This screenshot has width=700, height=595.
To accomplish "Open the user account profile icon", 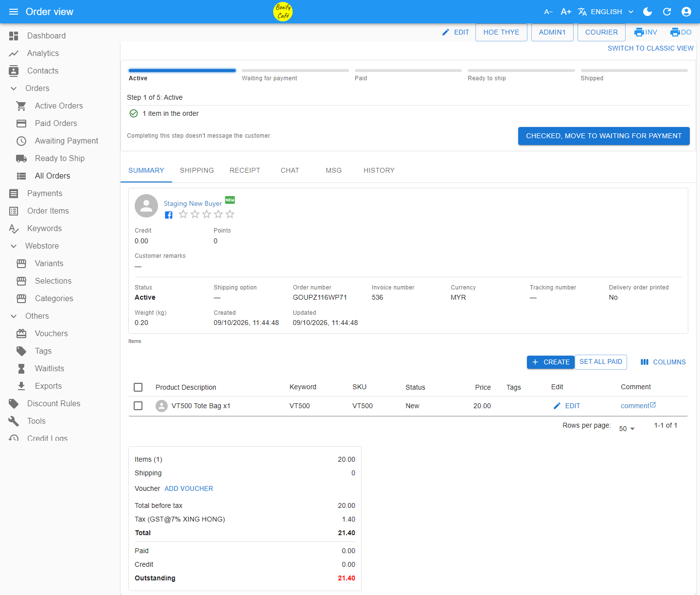I will [686, 12].
